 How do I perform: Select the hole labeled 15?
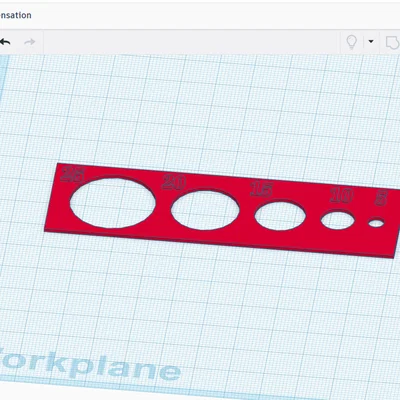point(280,215)
